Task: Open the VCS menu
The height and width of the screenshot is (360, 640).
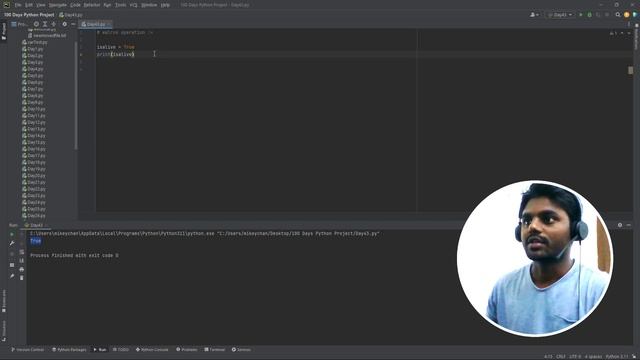Action: (x=133, y=5)
